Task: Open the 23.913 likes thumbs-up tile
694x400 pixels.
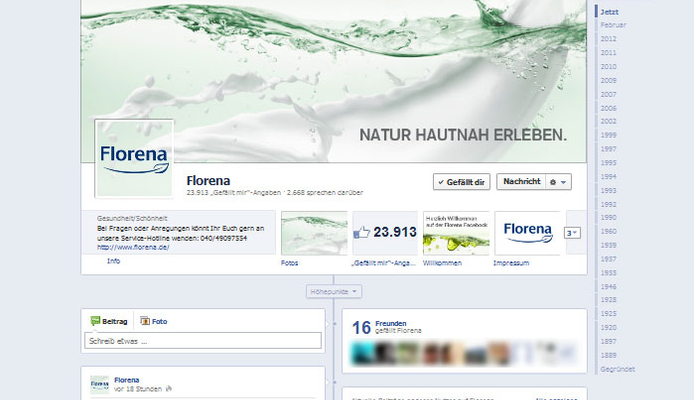Action: click(x=385, y=233)
